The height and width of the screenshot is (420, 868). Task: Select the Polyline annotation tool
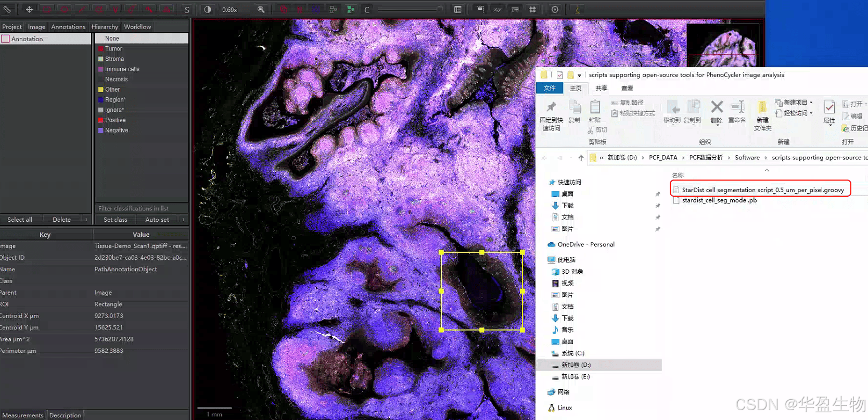116,9
